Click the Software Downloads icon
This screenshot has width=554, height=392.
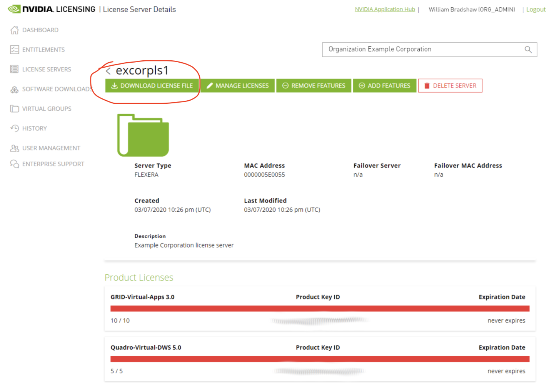coord(15,89)
